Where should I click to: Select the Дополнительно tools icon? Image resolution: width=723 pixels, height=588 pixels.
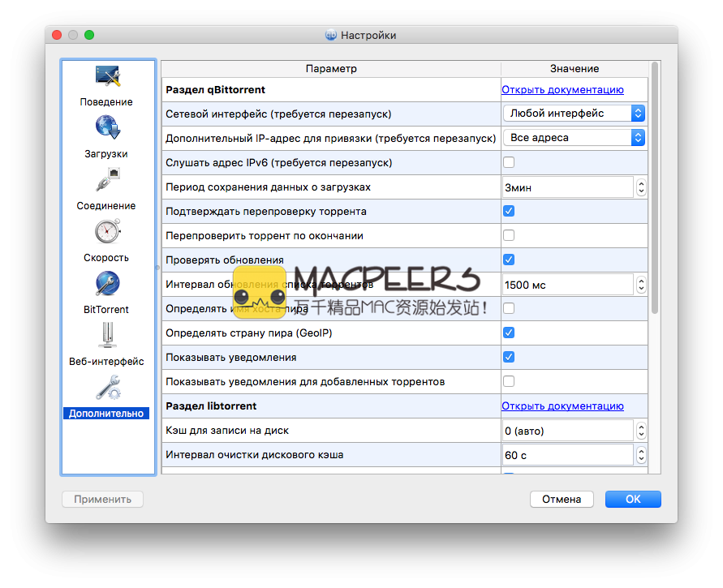[109, 387]
